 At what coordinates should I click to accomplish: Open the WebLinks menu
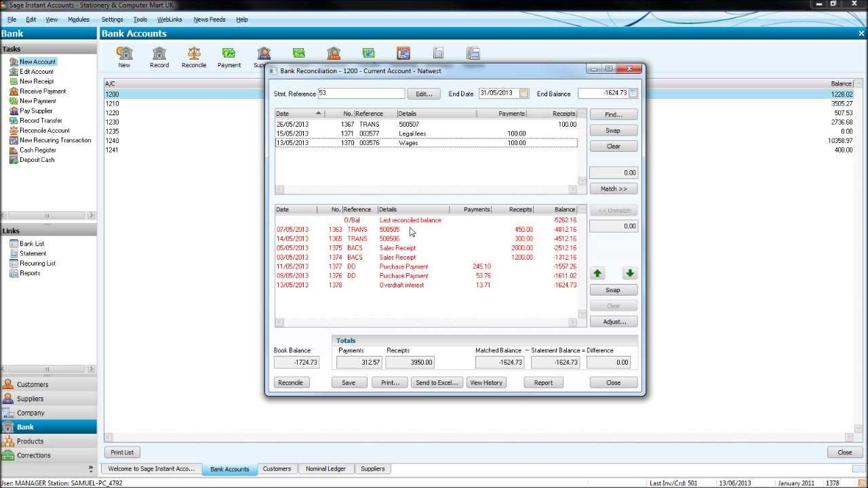(170, 20)
